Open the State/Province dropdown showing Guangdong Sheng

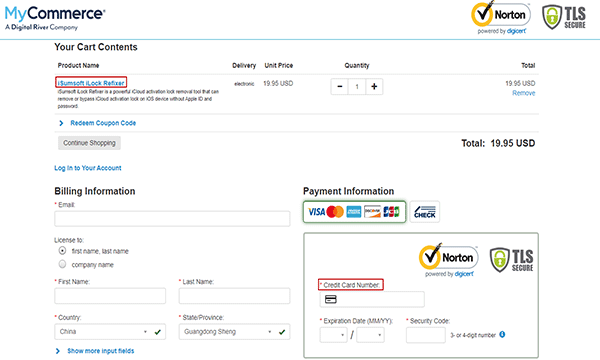[x=234, y=332]
